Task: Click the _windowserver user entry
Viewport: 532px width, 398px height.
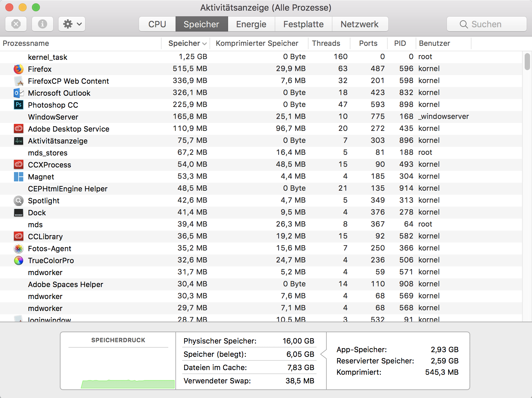Action: point(444,116)
